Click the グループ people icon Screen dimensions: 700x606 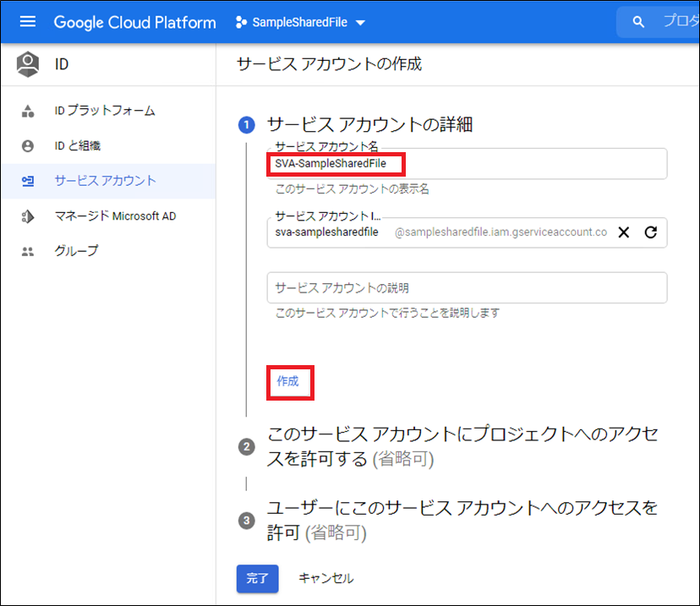point(28,252)
